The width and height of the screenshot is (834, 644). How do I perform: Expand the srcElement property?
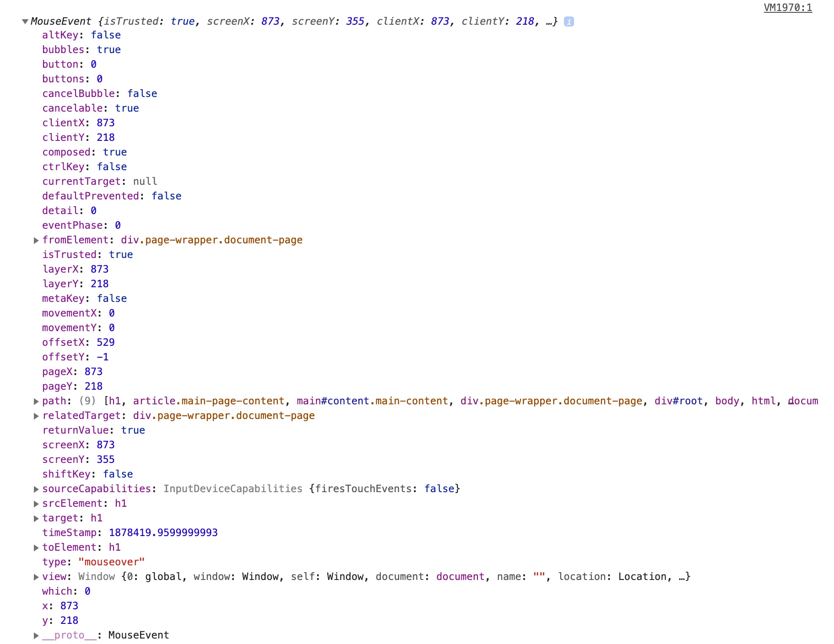coord(36,504)
